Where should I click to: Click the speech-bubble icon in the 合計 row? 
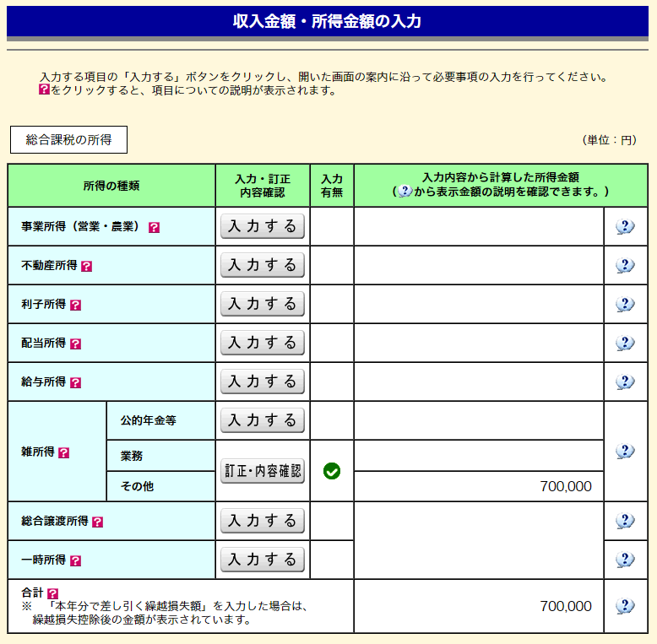point(625,606)
